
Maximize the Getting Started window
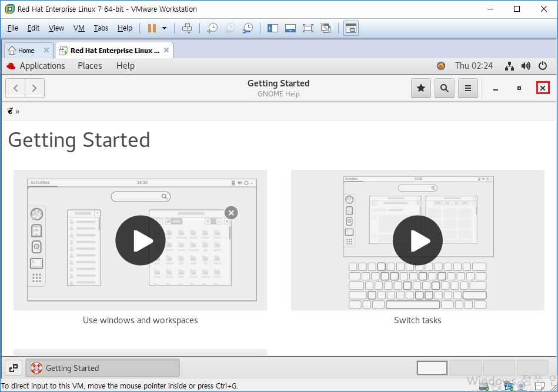519,88
